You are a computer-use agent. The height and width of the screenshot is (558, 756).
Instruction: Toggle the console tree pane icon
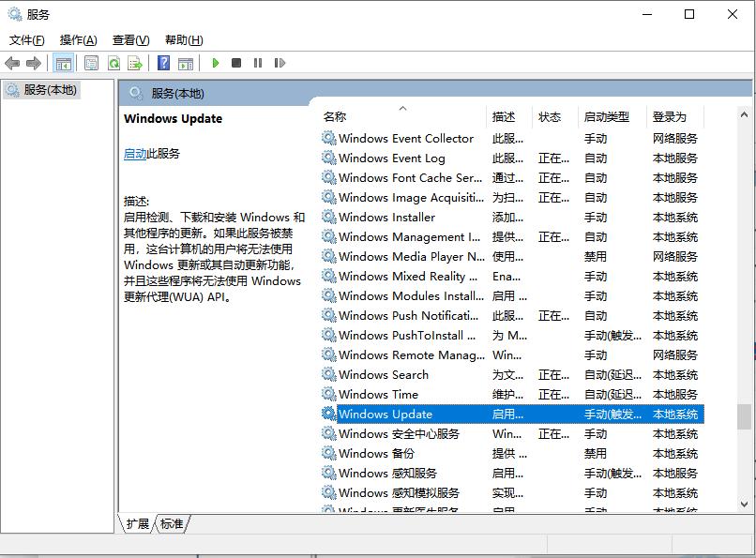[63, 63]
